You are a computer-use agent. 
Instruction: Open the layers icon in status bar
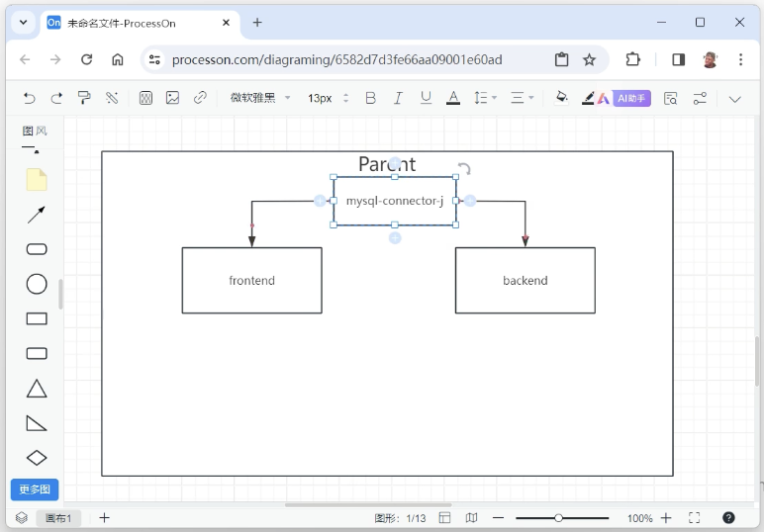pos(22,518)
